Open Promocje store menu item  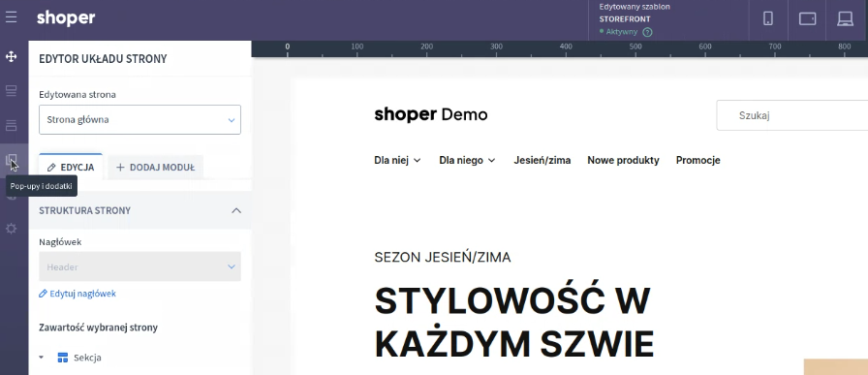click(698, 161)
